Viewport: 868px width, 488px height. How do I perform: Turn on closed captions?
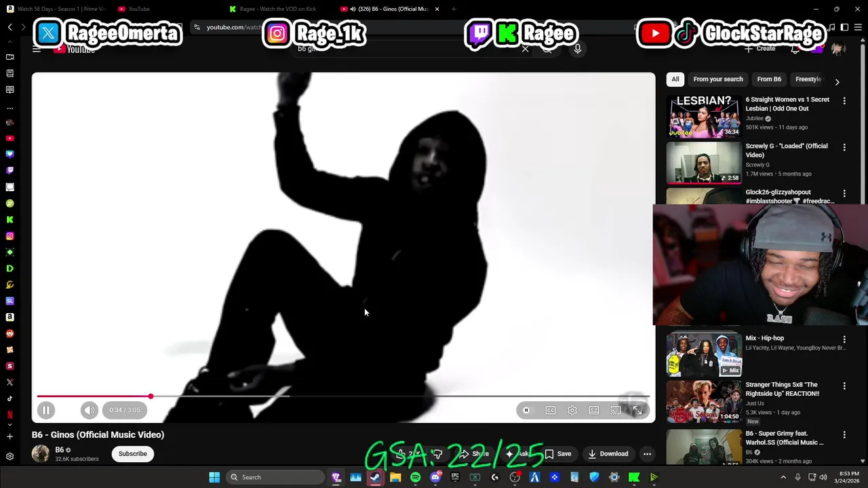[551, 410]
